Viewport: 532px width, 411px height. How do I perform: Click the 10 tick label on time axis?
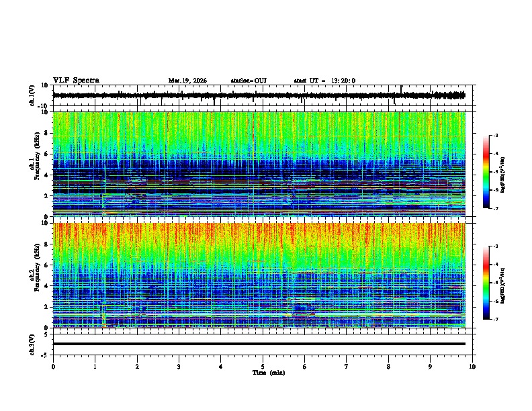pos(472,367)
